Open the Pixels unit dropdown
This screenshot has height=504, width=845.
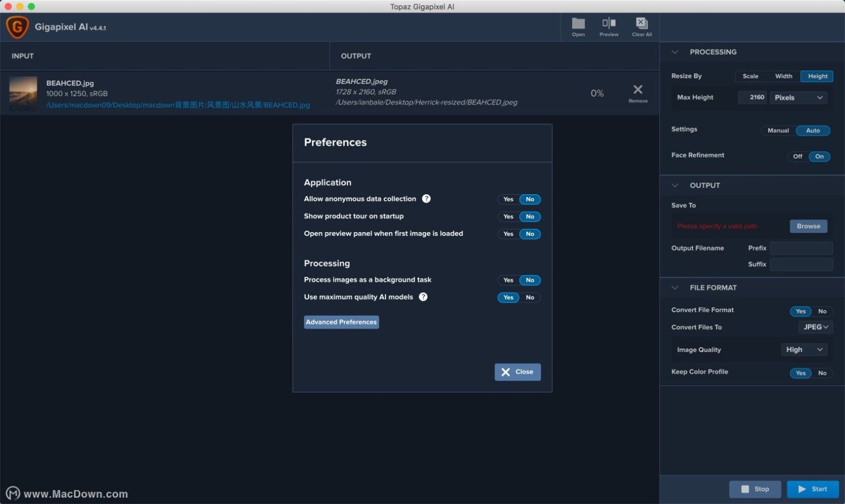click(x=799, y=97)
